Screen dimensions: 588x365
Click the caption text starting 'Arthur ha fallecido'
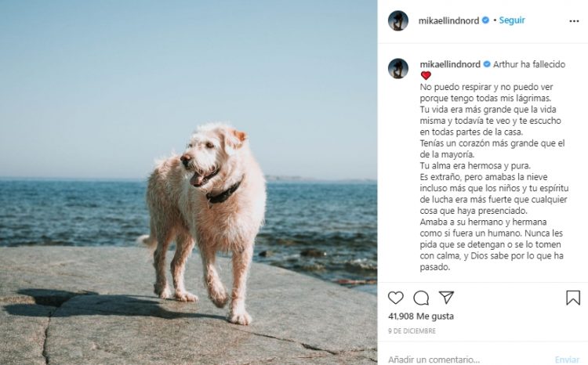point(528,64)
